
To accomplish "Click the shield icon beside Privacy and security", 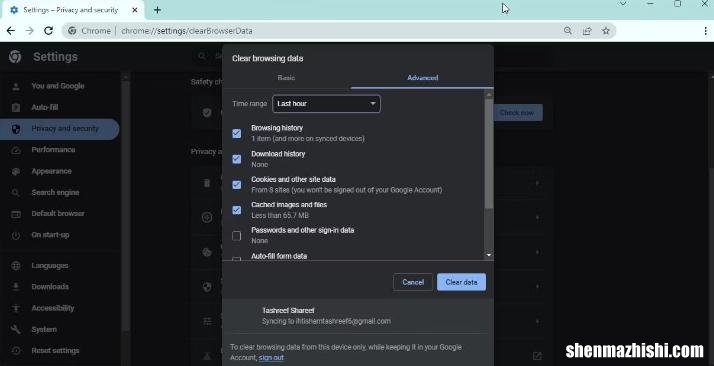I will (16, 129).
